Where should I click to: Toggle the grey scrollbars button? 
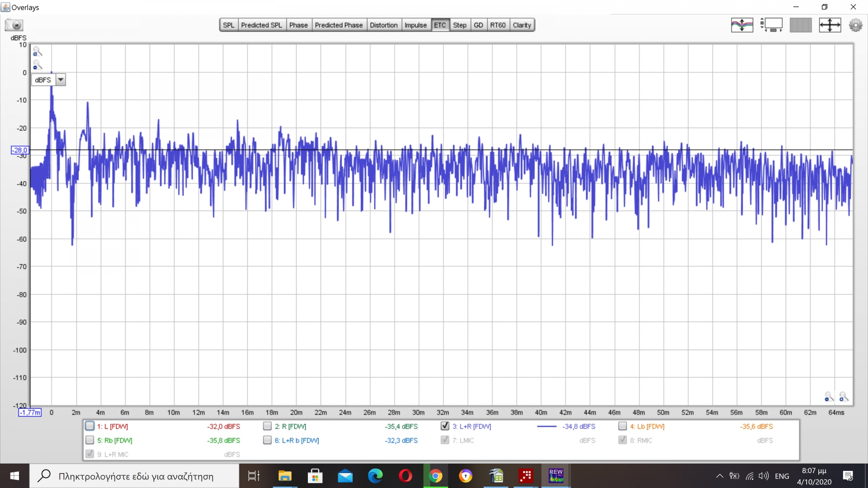click(801, 25)
